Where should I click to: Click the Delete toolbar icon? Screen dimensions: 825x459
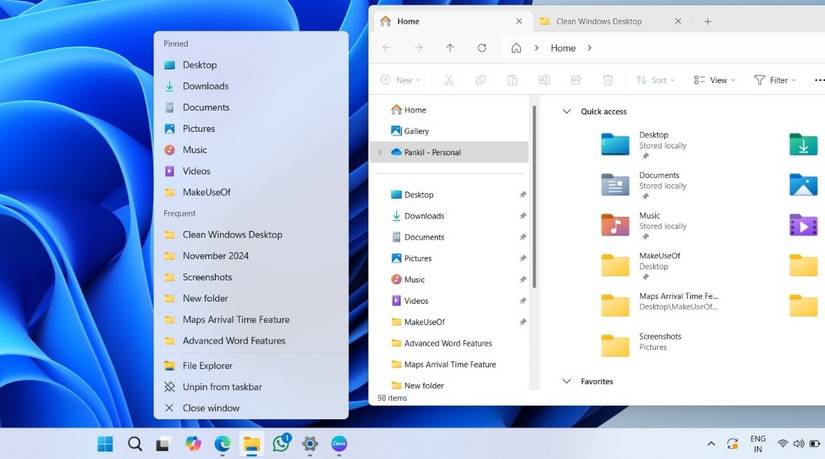click(x=608, y=80)
